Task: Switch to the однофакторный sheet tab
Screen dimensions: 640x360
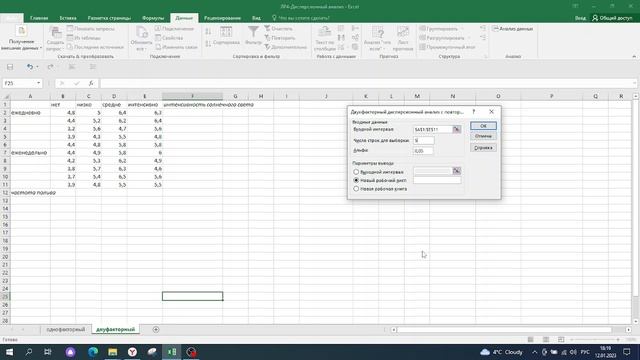Action: (x=66, y=329)
